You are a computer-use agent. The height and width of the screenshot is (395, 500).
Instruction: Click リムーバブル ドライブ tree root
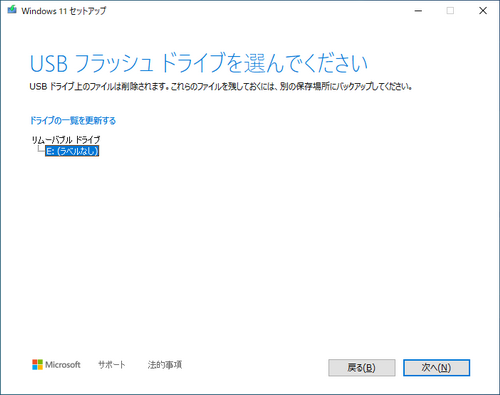click(x=66, y=140)
